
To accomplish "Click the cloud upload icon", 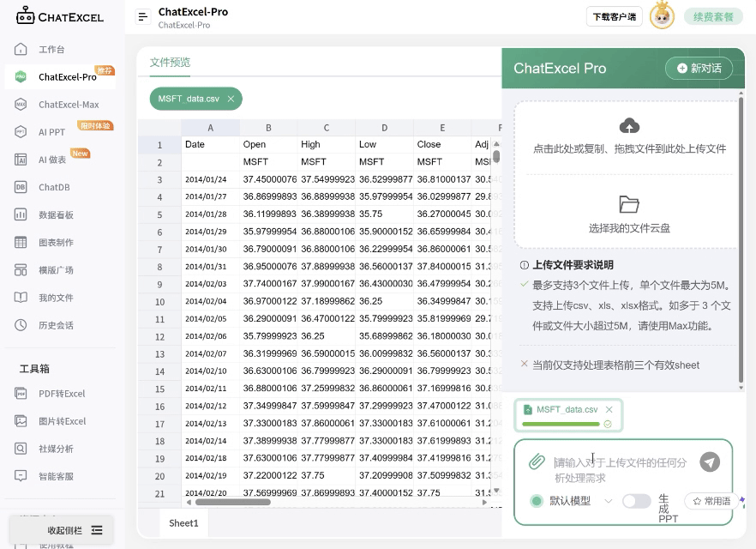I will click(629, 126).
